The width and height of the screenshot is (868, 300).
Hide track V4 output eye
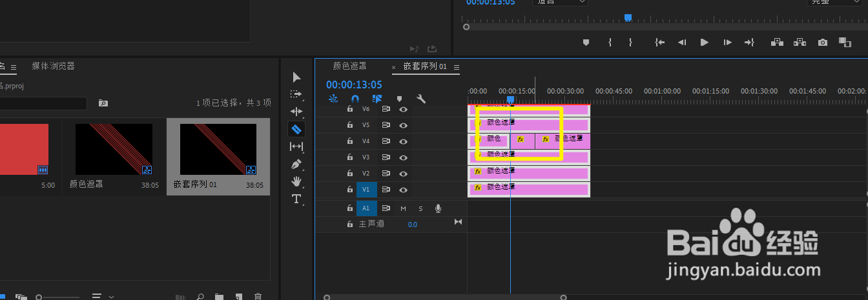[x=404, y=141]
